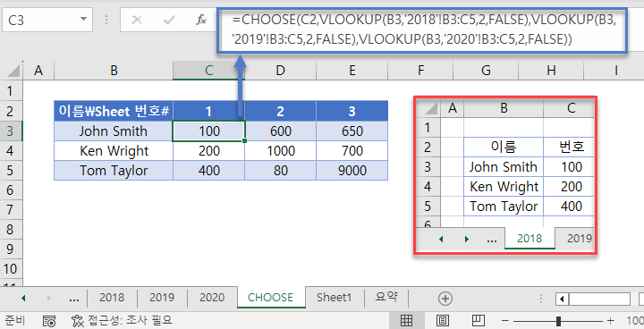644x329 pixels.
Task: Select the John Smith cell in main table
Action: point(114,131)
